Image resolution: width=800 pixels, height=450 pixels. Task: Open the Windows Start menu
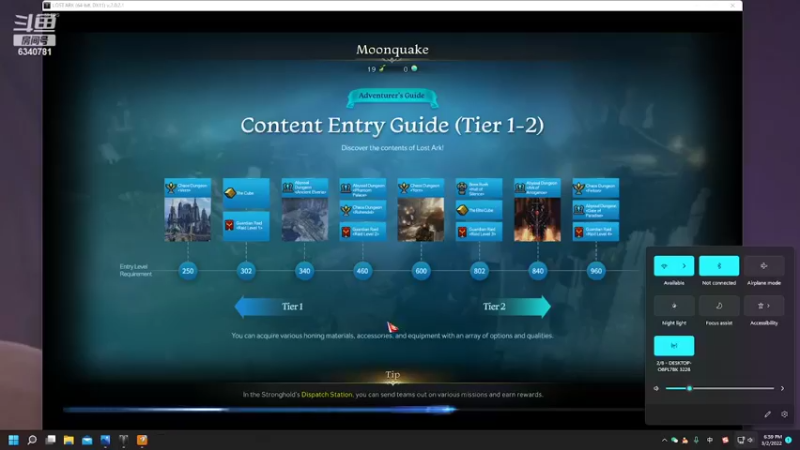tap(14, 440)
